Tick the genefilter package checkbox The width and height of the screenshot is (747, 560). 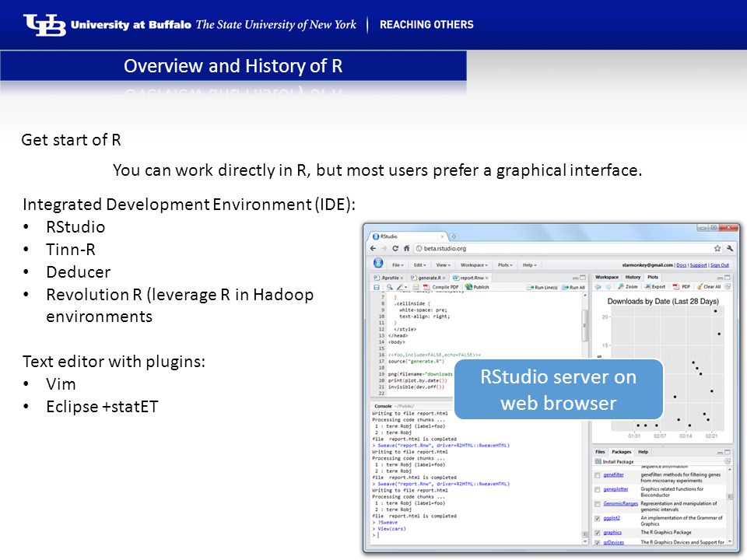pos(598,475)
